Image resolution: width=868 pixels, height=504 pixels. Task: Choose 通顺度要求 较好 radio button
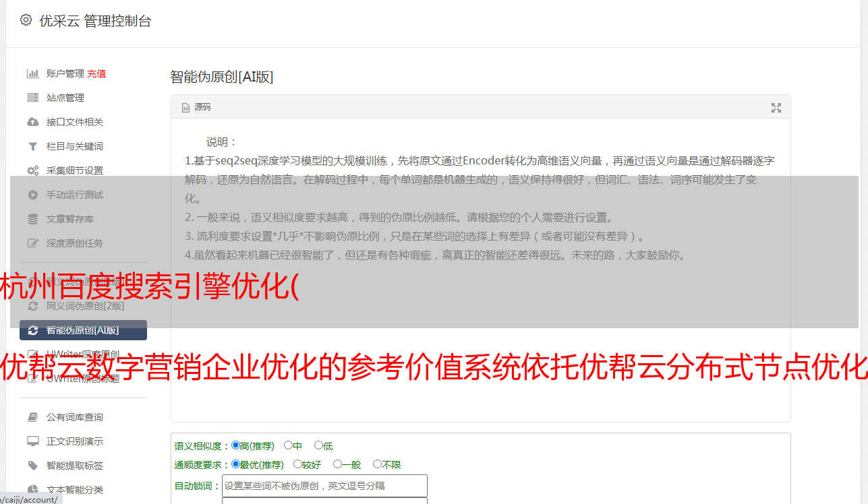point(297,464)
